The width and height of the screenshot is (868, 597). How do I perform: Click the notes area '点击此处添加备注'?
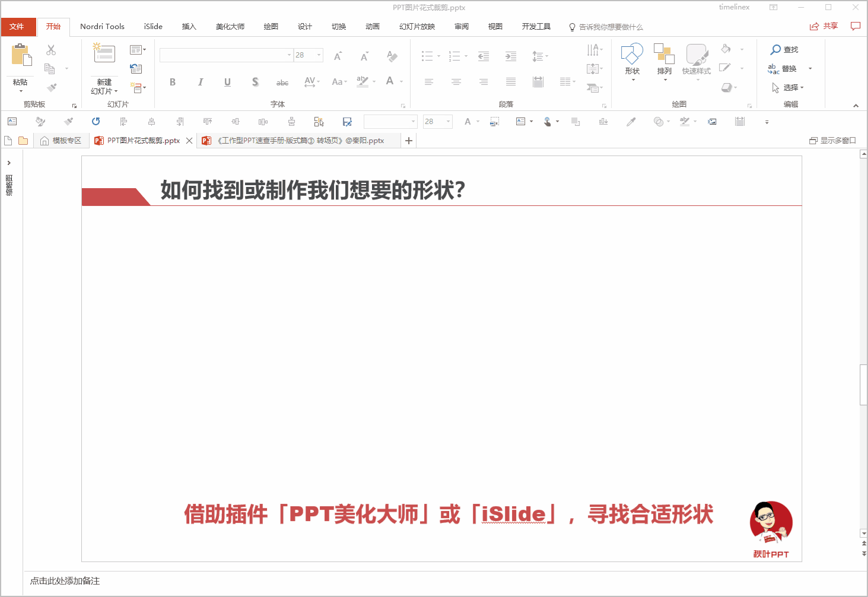(x=65, y=581)
